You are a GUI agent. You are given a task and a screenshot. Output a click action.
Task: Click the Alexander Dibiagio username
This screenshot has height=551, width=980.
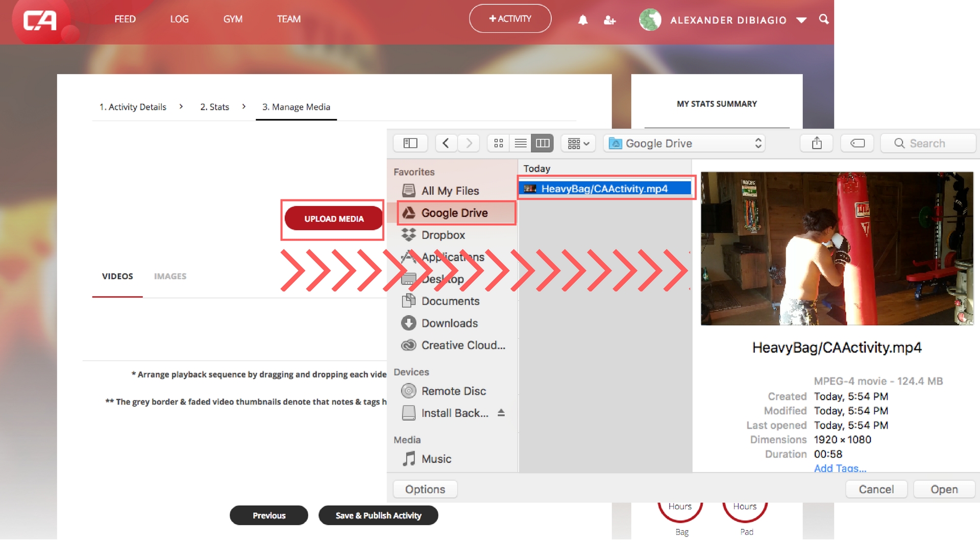pos(728,20)
